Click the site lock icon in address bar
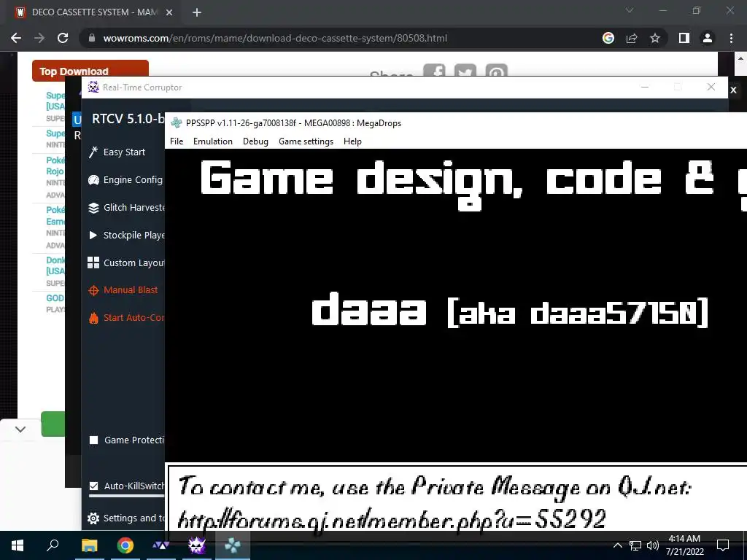The width and height of the screenshot is (747, 560). 92,38
